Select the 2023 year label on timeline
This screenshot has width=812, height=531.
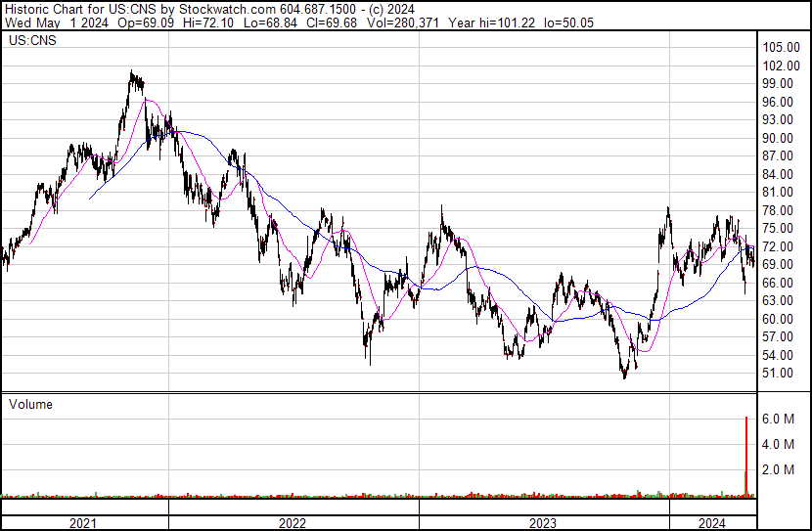[543, 523]
